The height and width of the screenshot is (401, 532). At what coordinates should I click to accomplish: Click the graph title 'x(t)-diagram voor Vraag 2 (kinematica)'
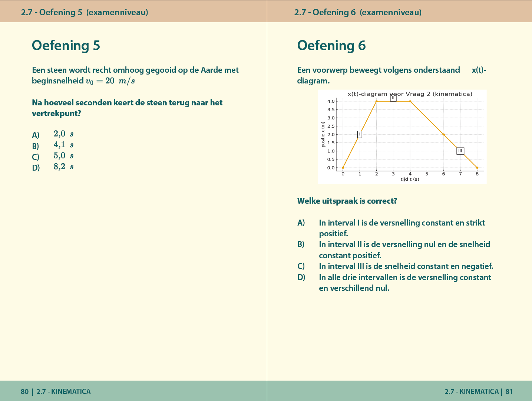click(410, 94)
